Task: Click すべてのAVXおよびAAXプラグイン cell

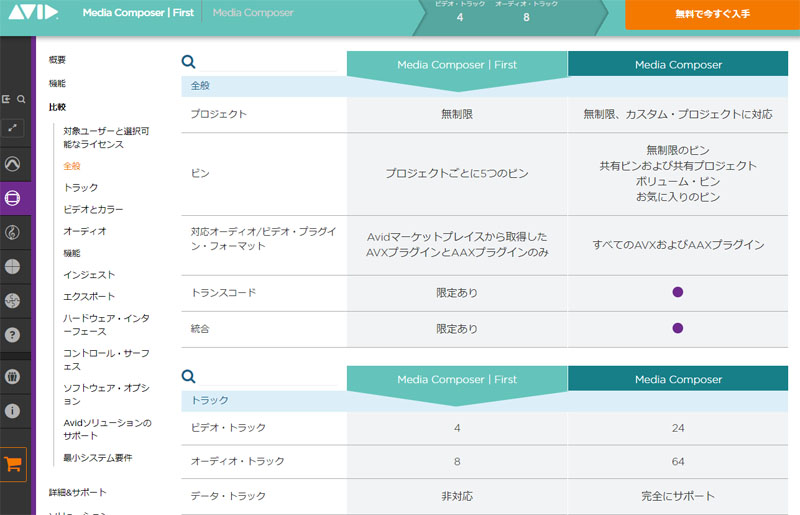Action: pos(678,245)
